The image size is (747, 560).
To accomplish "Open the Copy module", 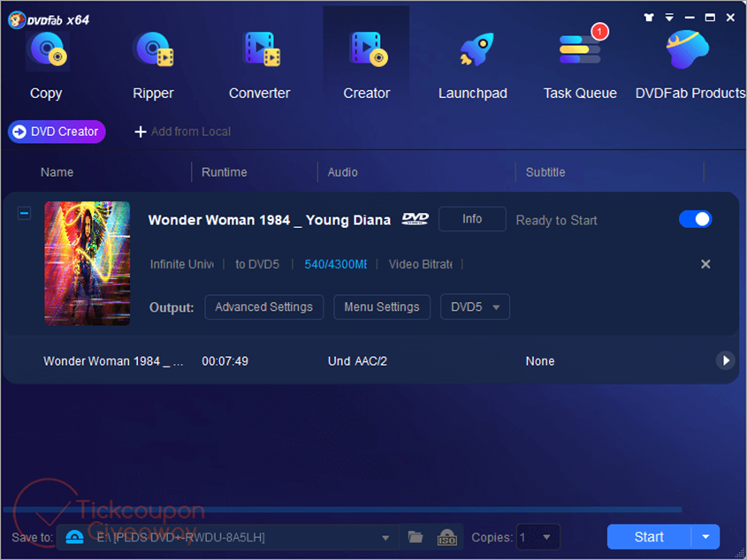I will 46,65.
